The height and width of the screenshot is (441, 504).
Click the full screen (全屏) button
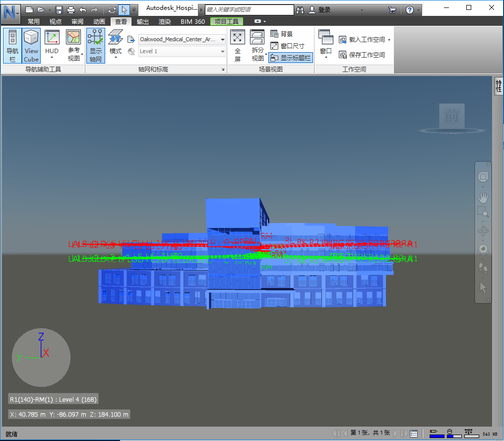(238, 45)
